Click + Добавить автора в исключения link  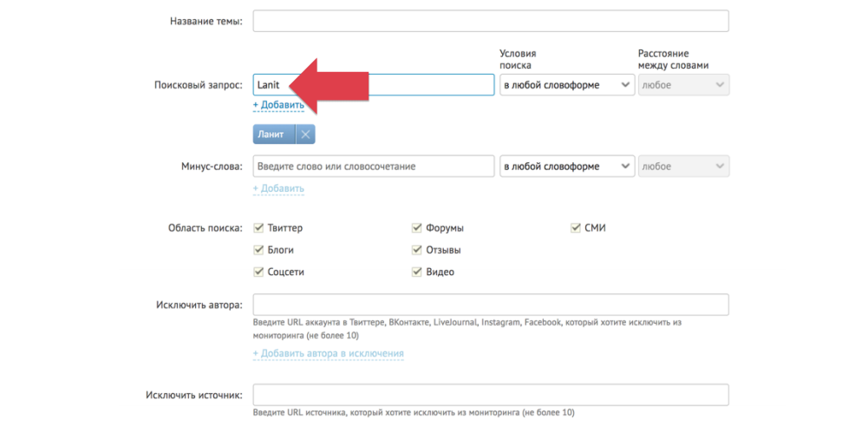[329, 353]
